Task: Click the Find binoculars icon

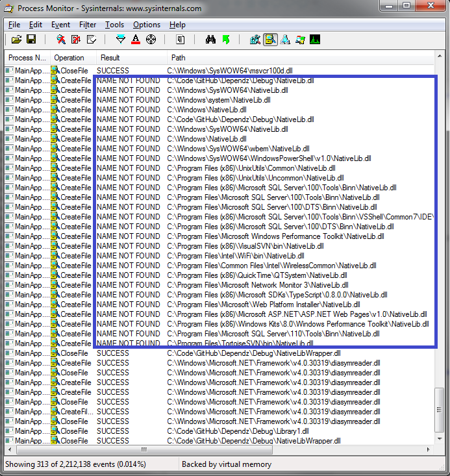Action: [x=210, y=40]
